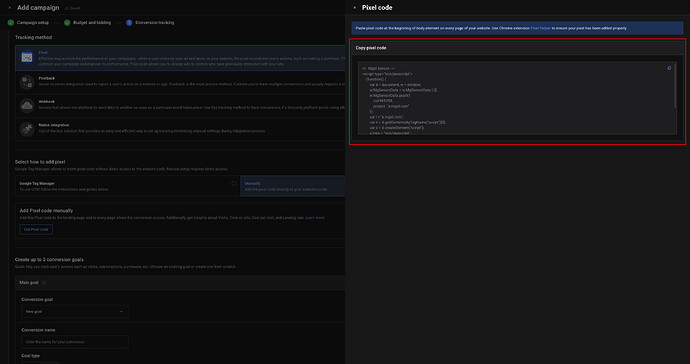Open the Conversion tracking step

[154, 22]
